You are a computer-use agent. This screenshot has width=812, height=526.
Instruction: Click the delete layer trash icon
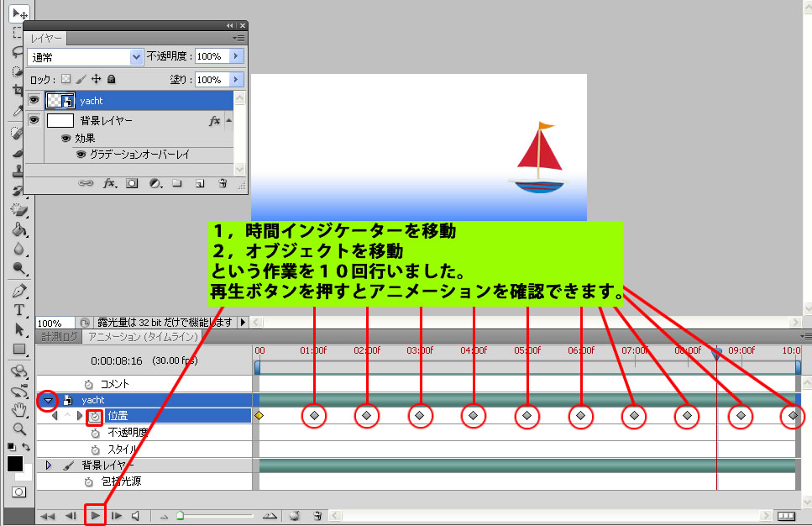tap(223, 182)
